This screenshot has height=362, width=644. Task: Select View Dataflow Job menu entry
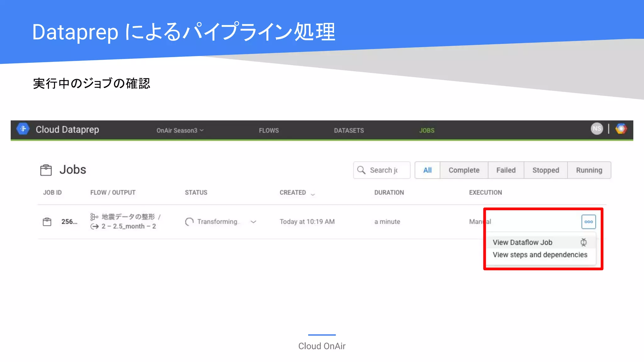(541, 242)
